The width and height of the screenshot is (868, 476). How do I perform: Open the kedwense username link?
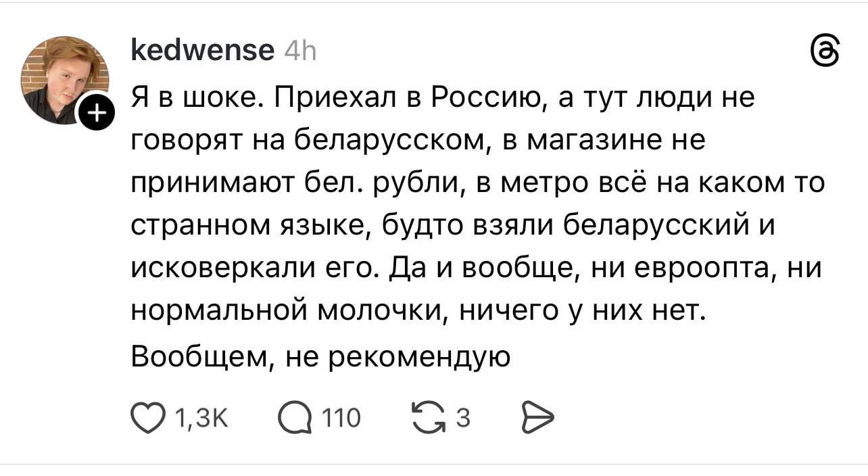pos(202,51)
